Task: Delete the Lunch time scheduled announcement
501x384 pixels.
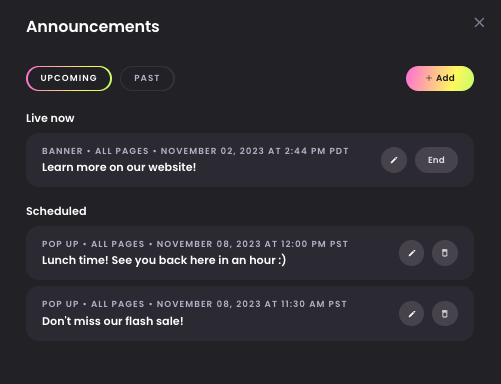Action: click(445, 253)
